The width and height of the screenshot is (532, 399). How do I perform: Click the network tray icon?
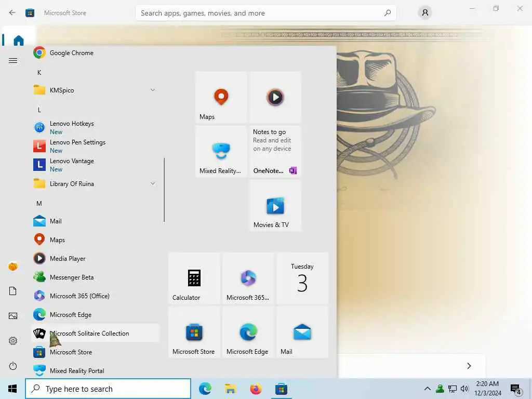[x=453, y=389]
